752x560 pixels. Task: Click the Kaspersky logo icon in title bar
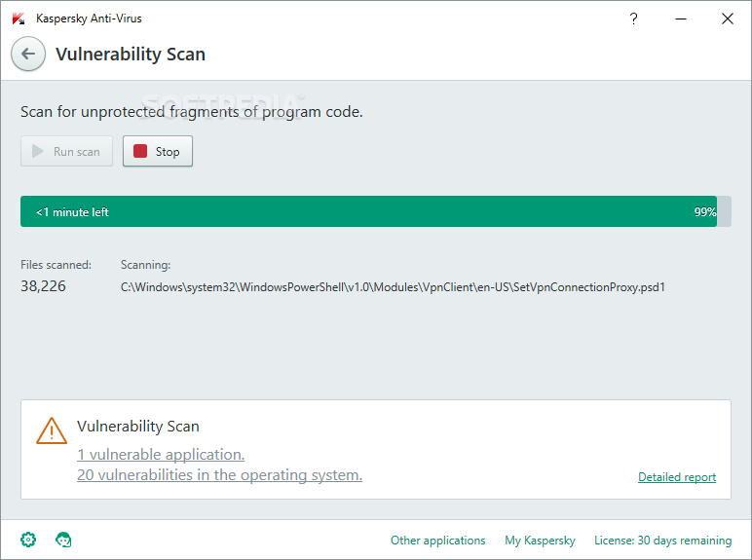[x=19, y=19]
